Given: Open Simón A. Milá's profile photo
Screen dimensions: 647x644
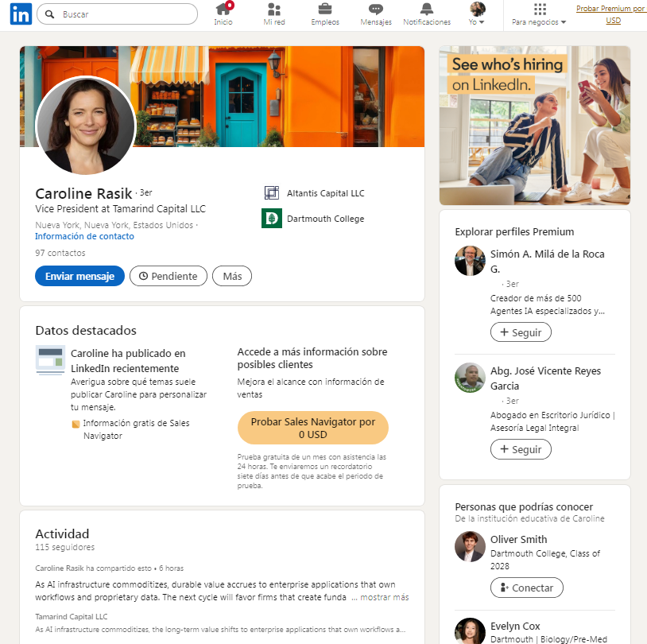Looking at the screenshot, I should 470,261.
